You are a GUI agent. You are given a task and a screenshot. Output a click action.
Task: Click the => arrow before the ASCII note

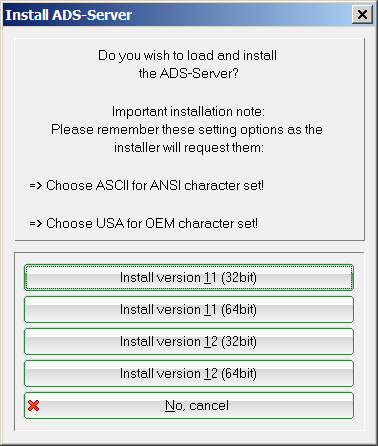coord(36,185)
